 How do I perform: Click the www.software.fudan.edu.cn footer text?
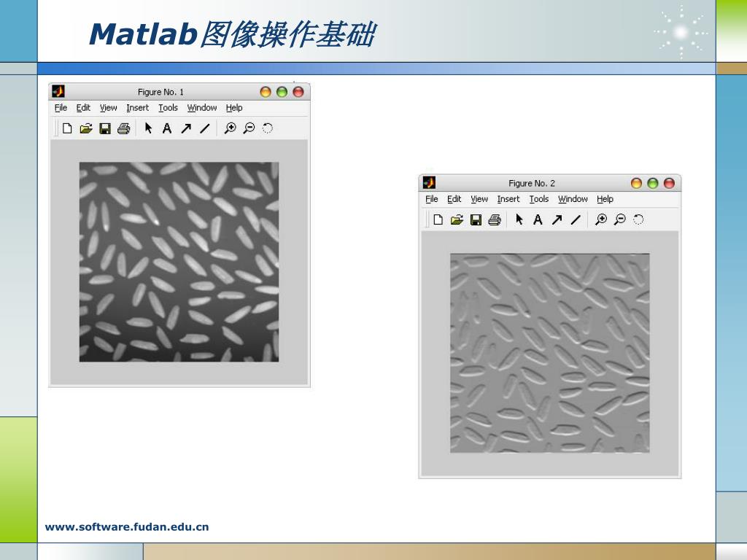point(127,526)
